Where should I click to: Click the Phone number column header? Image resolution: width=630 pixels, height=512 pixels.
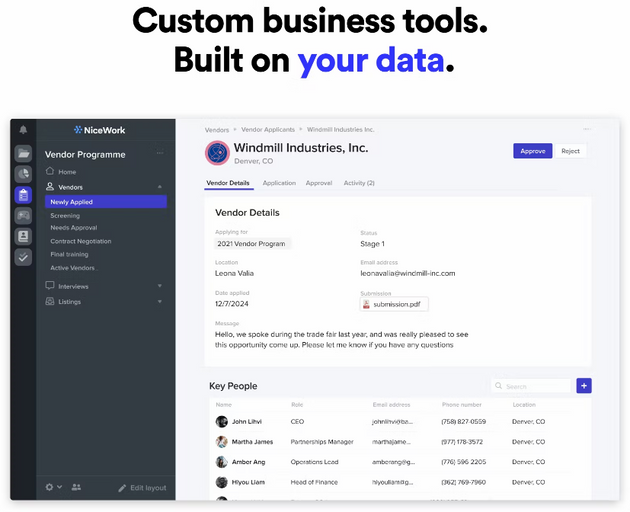click(462, 405)
